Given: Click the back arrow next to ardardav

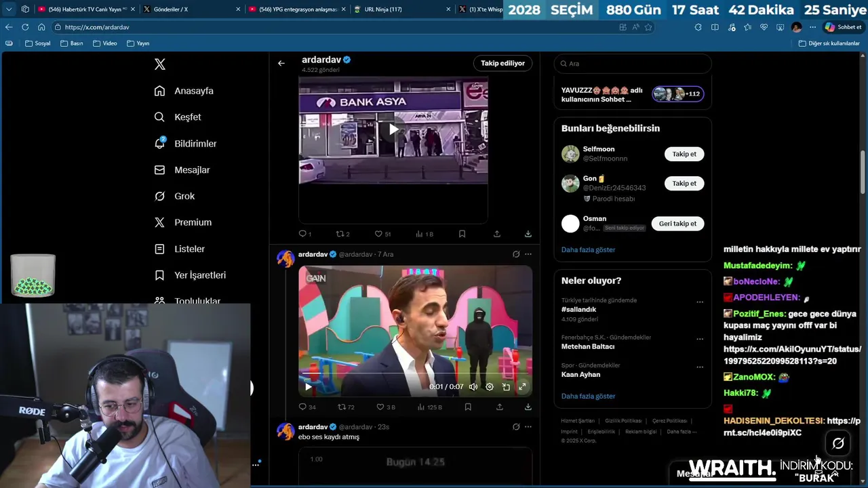Looking at the screenshot, I should 281,63.
